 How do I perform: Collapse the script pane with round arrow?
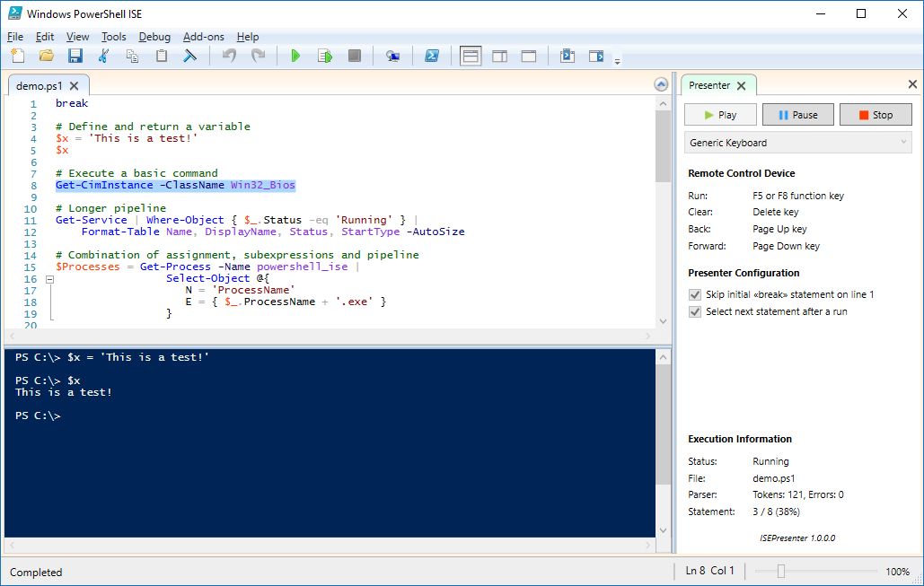661,85
